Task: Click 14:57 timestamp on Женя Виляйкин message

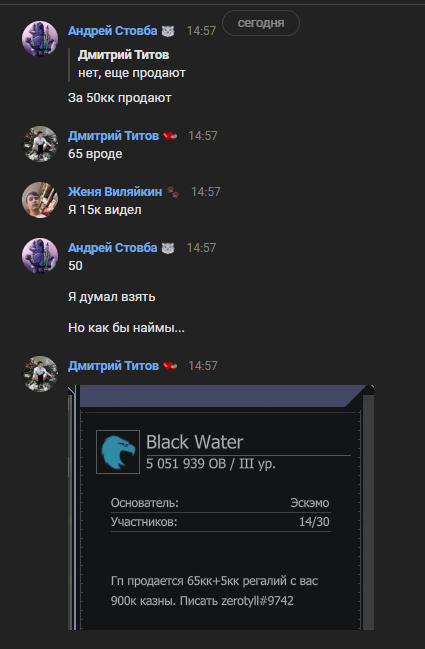Action: pos(206,192)
